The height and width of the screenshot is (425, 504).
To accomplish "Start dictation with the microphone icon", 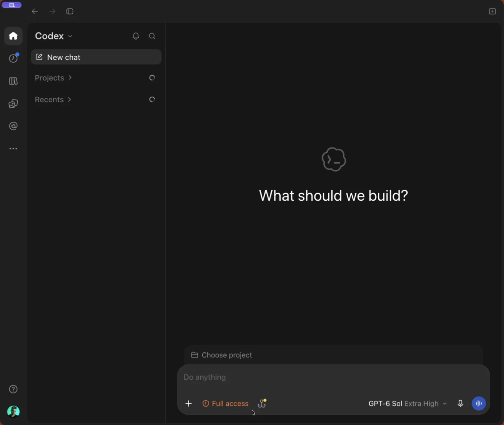I will pos(460,404).
